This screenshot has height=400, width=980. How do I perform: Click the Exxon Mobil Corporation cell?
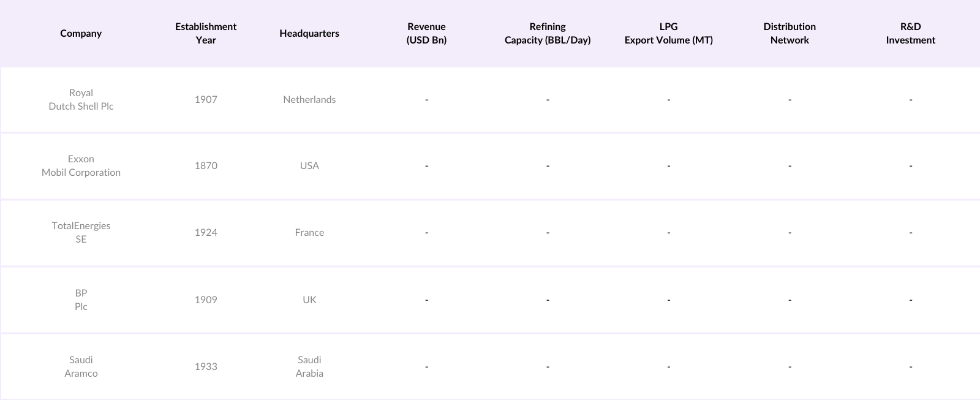[81, 165]
